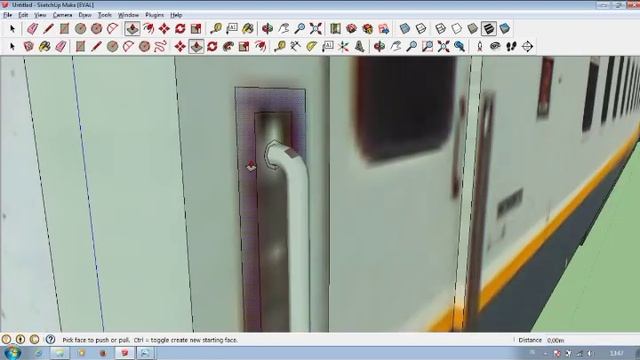Select the Paint Bucket in the top toolbar row
Screen dimensions: 640x360
coord(248,29)
